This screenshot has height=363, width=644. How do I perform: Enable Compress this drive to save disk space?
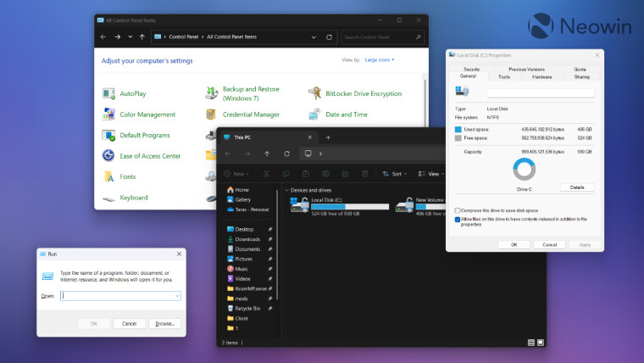458,210
